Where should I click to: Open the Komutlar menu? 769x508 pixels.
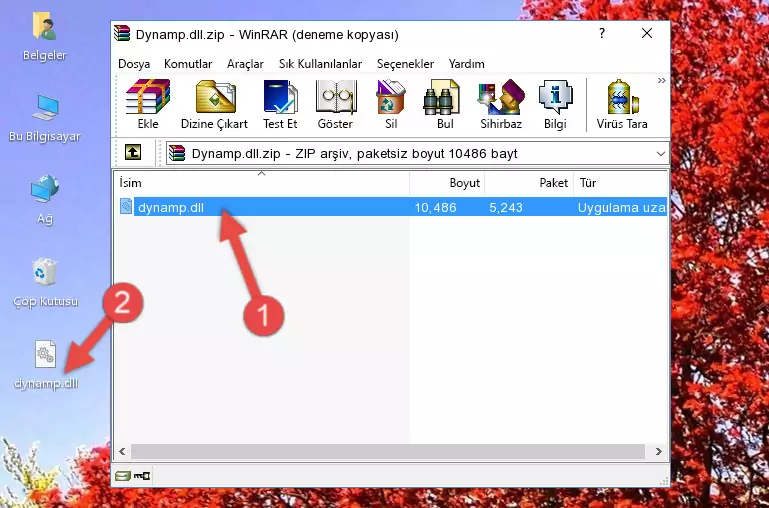[188, 64]
